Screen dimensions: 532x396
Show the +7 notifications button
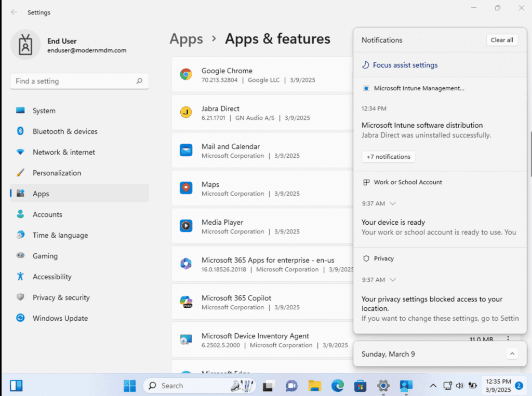click(388, 157)
